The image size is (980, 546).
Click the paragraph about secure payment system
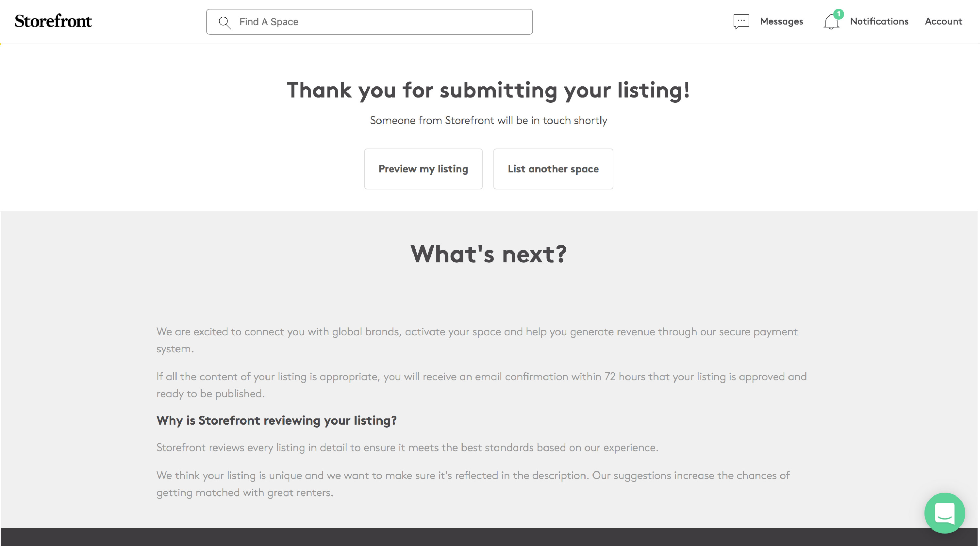click(x=476, y=340)
